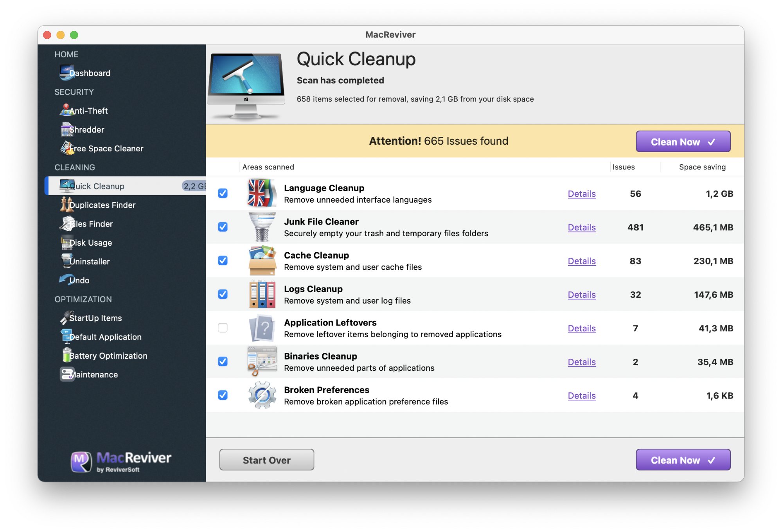Open StartUp Items icon

[x=67, y=318]
